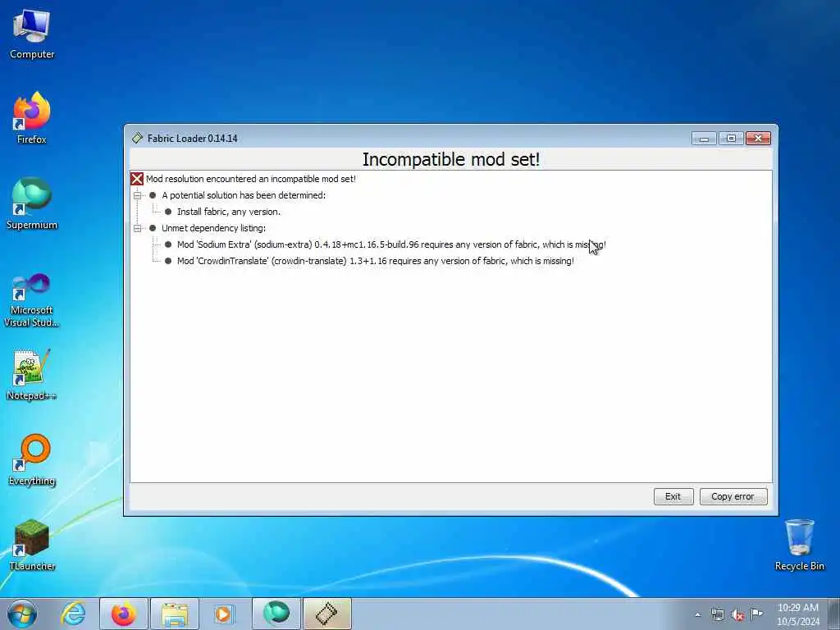Select the Sodium Extra dependency row
Screen dimensions: 840x630
[391, 244]
